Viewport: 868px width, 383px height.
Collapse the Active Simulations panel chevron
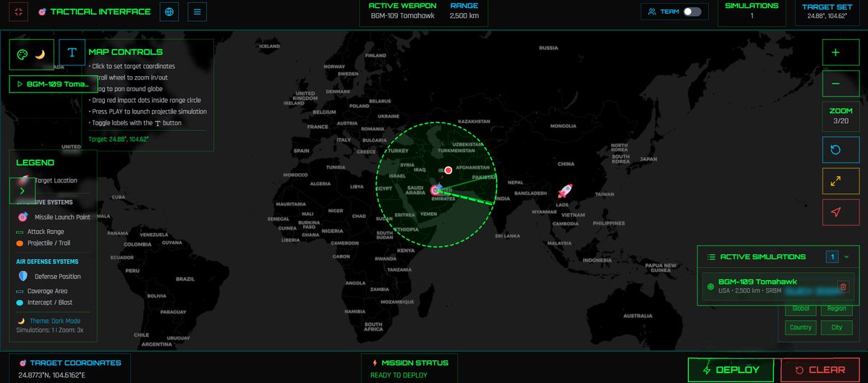(846, 256)
